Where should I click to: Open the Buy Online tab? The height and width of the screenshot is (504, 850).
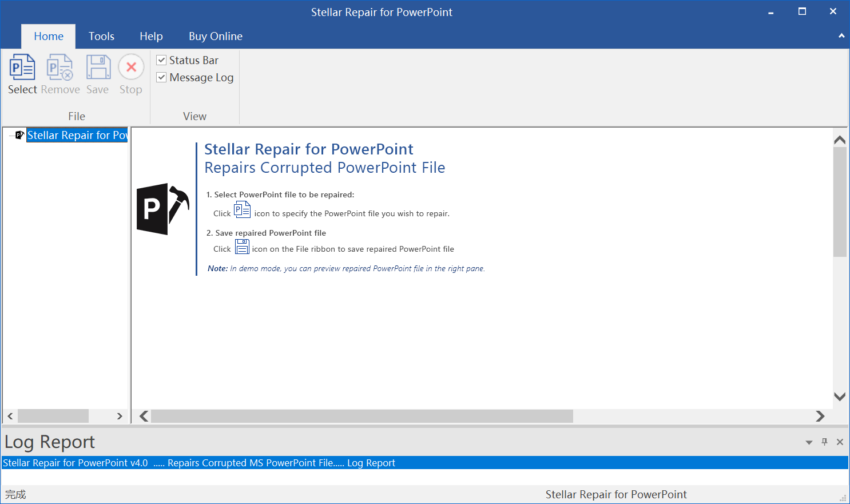(x=216, y=36)
